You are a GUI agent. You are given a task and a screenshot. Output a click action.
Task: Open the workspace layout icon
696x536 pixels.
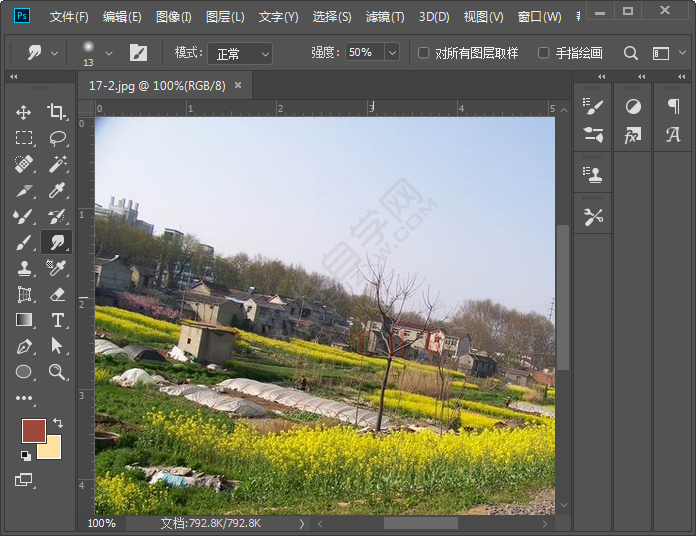pyautogui.click(x=660, y=53)
